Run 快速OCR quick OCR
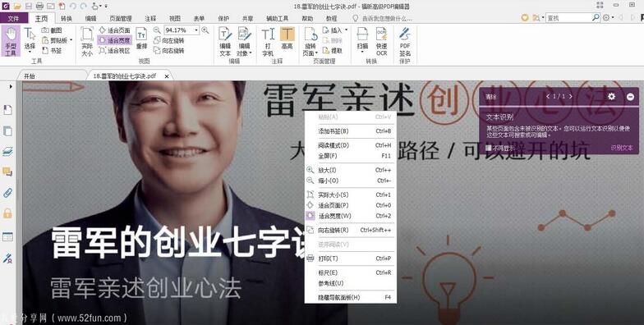Image resolution: width=644 pixels, height=325 pixels. pos(381,41)
